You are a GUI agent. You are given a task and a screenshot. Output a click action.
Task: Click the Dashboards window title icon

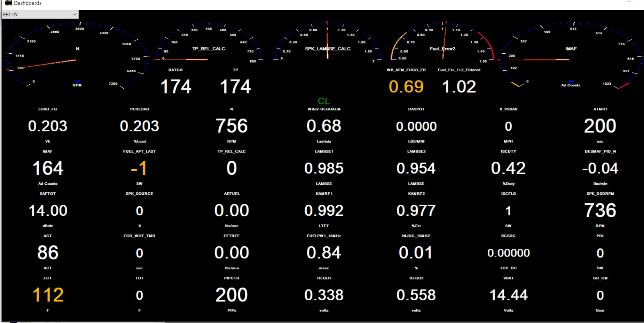8,3
